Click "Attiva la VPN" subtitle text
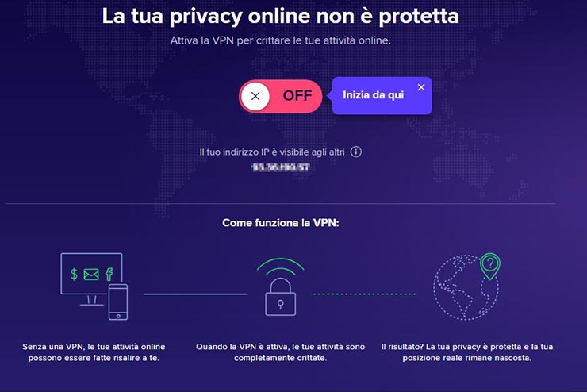Screen dimensions: 587x392 tap(280, 40)
